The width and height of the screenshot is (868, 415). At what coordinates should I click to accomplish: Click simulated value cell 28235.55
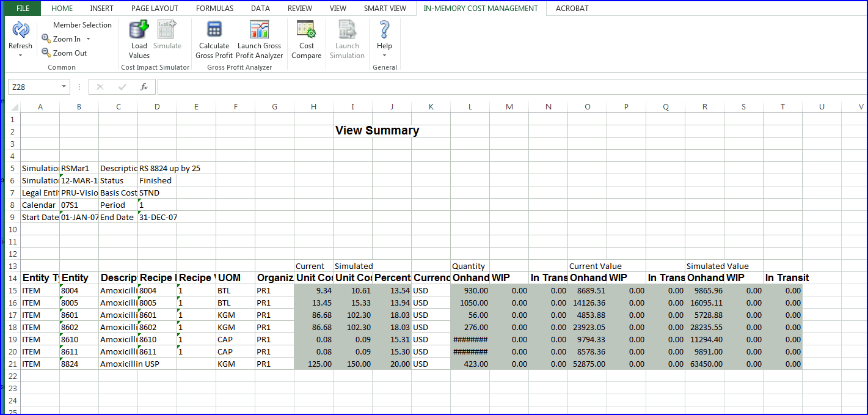(x=704, y=327)
